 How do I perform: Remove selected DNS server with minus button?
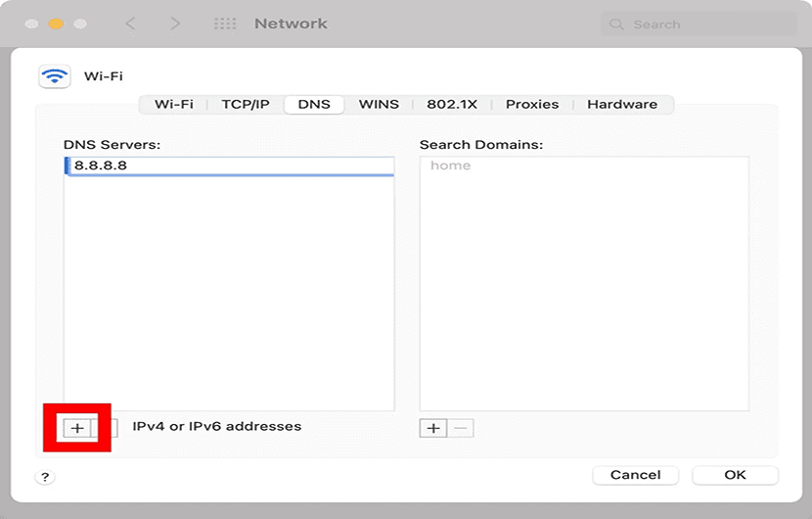coord(110,428)
